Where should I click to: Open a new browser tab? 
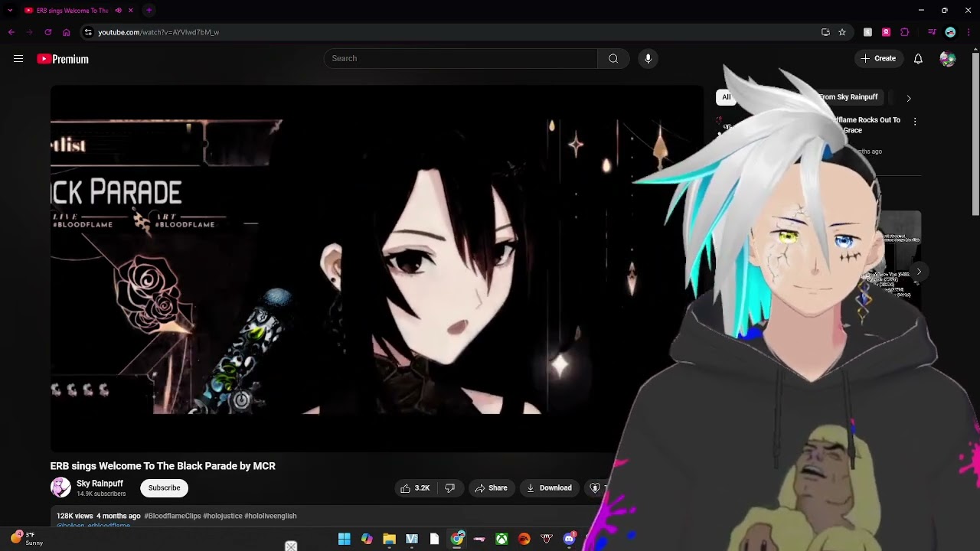(x=149, y=11)
